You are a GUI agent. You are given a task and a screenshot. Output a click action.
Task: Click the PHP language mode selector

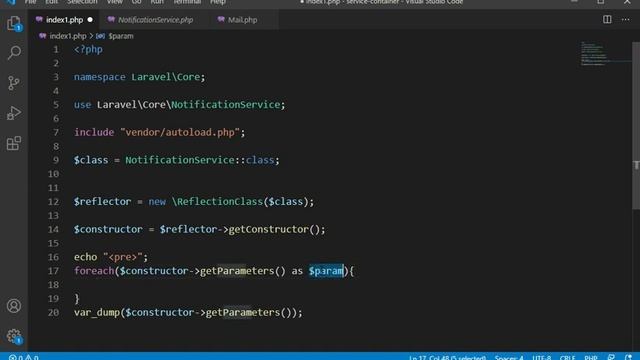coord(591,357)
